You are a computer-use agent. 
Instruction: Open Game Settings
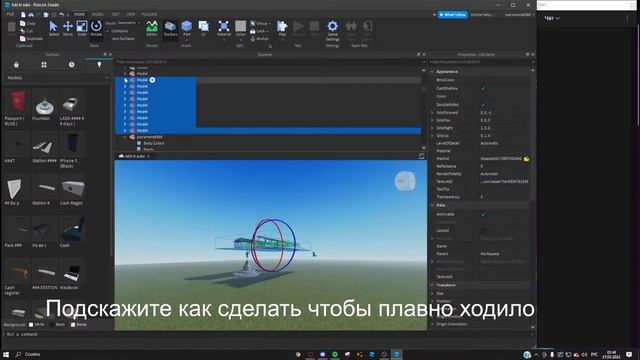pyautogui.click(x=333, y=31)
